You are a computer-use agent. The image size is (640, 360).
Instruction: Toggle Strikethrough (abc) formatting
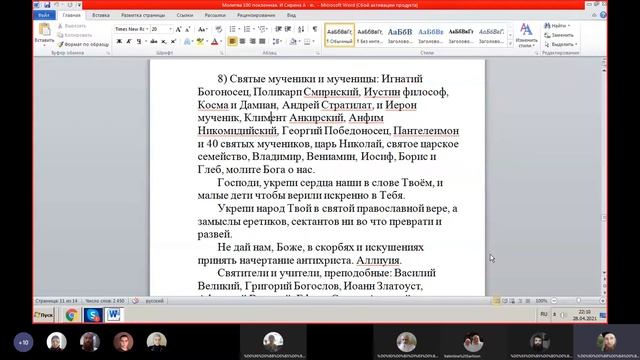tap(154, 41)
